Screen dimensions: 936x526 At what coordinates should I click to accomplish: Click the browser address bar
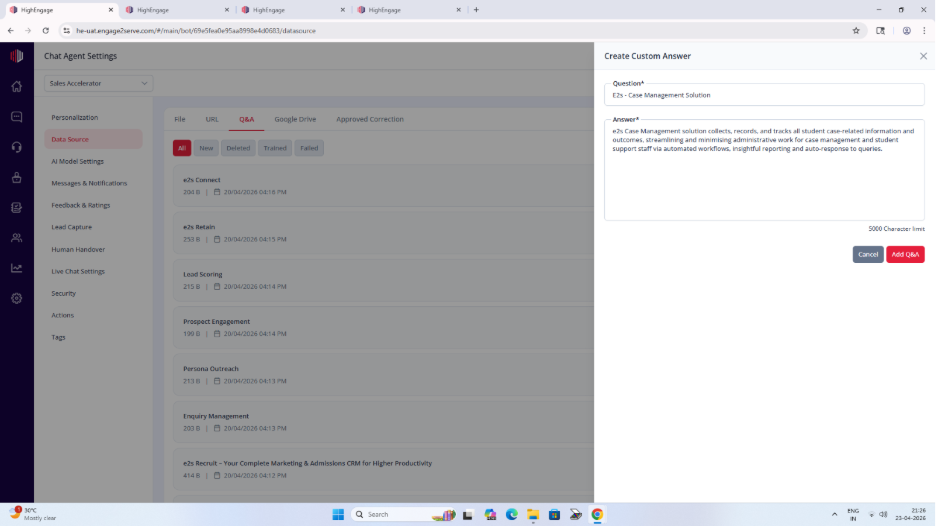(460, 30)
